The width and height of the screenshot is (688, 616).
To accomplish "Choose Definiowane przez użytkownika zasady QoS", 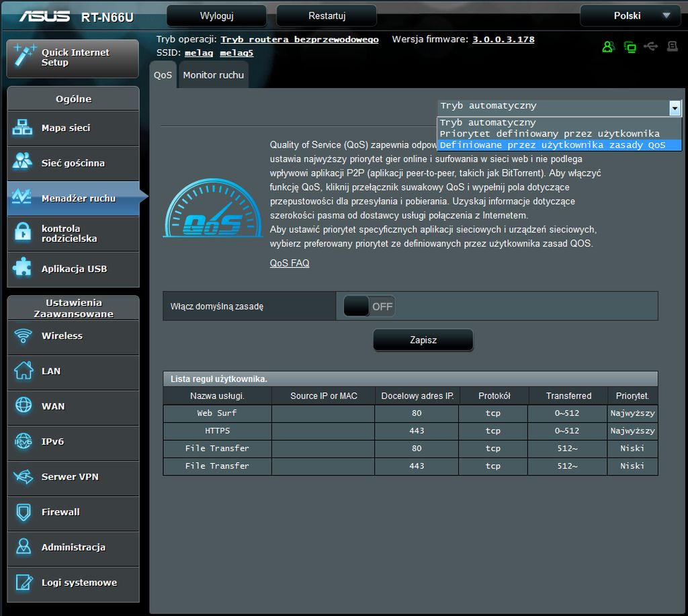I will (x=560, y=145).
